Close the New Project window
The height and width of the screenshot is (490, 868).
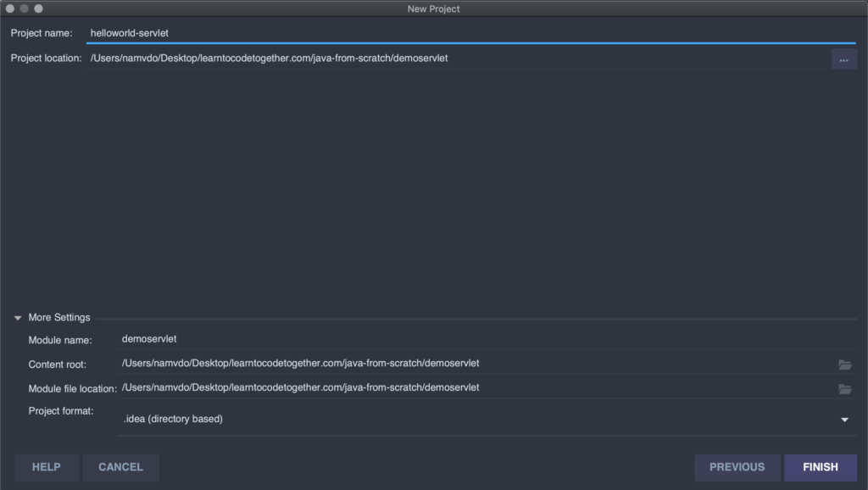[10, 8]
